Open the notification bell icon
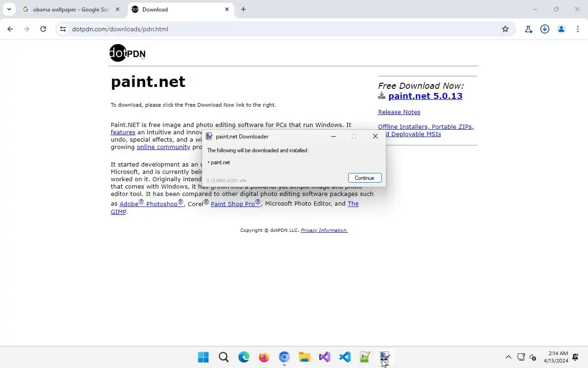The image size is (588, 368). [x=576, y=357]
